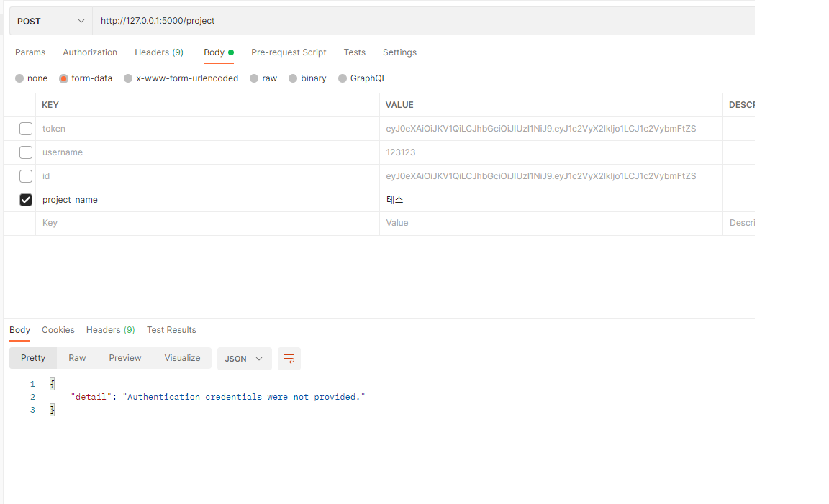Open the response Body tab
Image resolution: width=829 pixels, height=504 pixels.
[19, 330]
